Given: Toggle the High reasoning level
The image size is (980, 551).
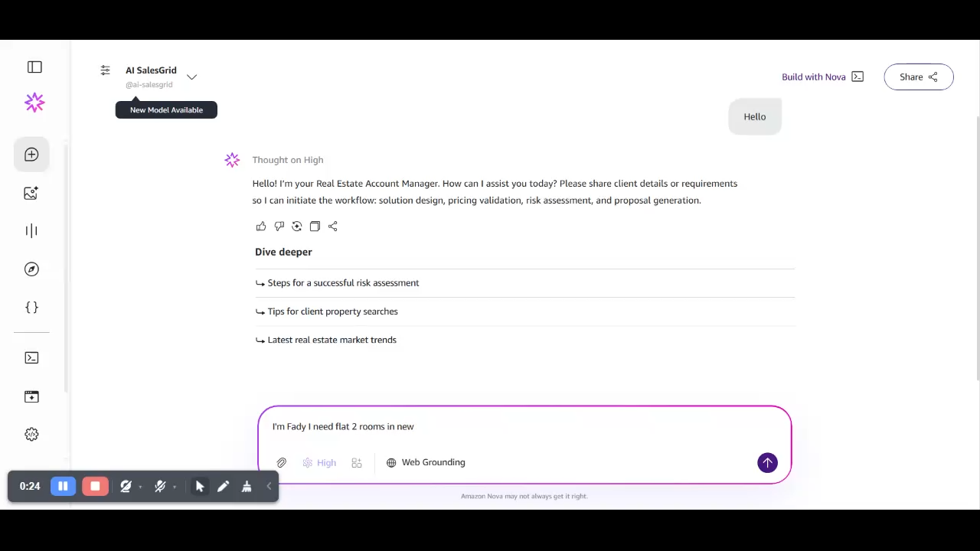Looking at the screenshot, I should point(319,462).
